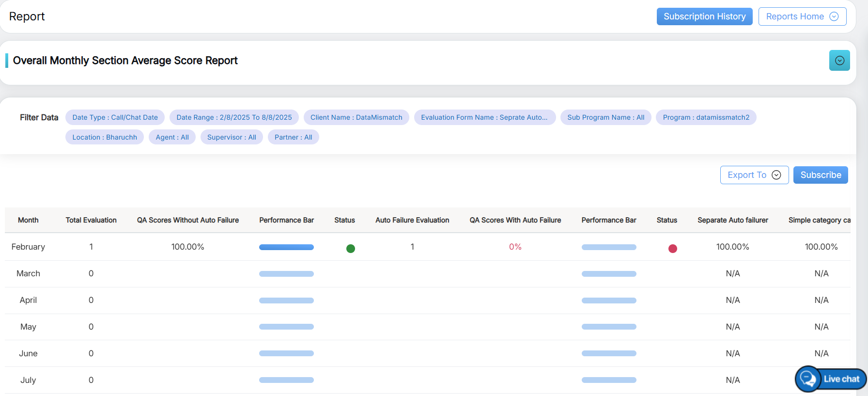Click the March row performance bar

click(x=286, y=274)
